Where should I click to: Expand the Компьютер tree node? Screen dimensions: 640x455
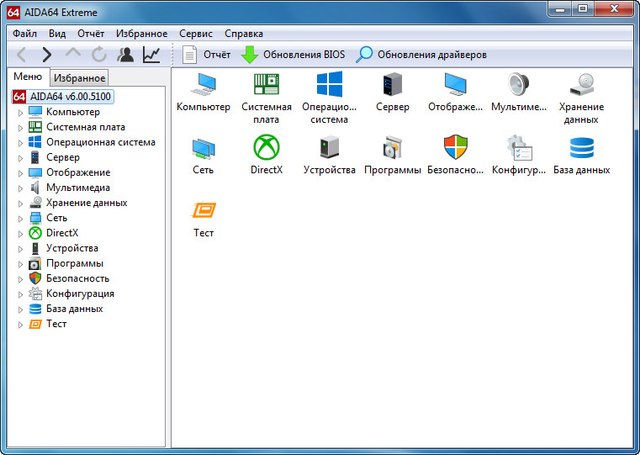click(19, 112)
